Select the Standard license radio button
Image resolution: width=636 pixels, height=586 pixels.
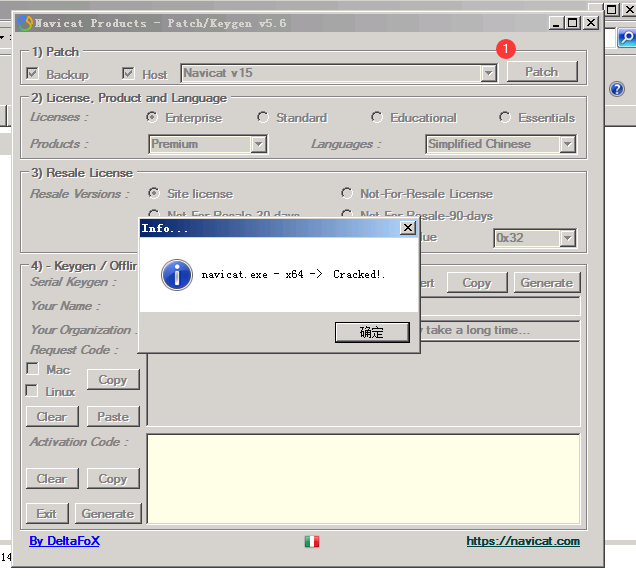[263, 117]
